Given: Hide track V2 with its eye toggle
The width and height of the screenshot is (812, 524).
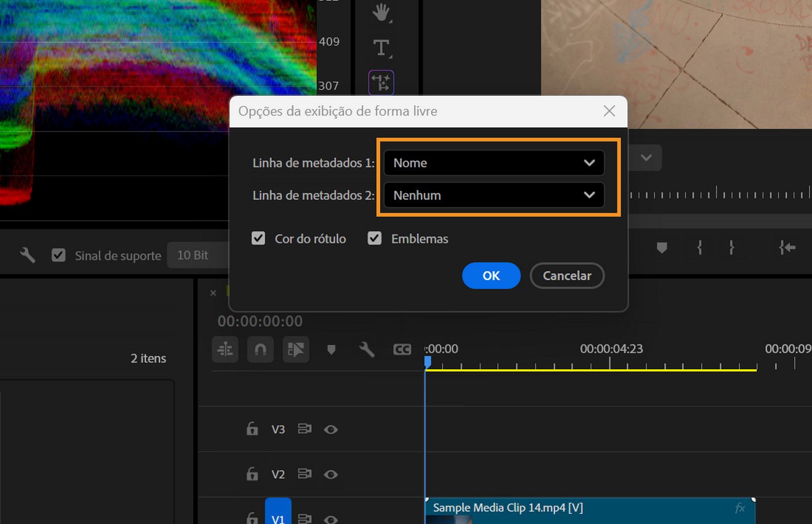Looking at the screenshot, I should (x=331, y=474).
